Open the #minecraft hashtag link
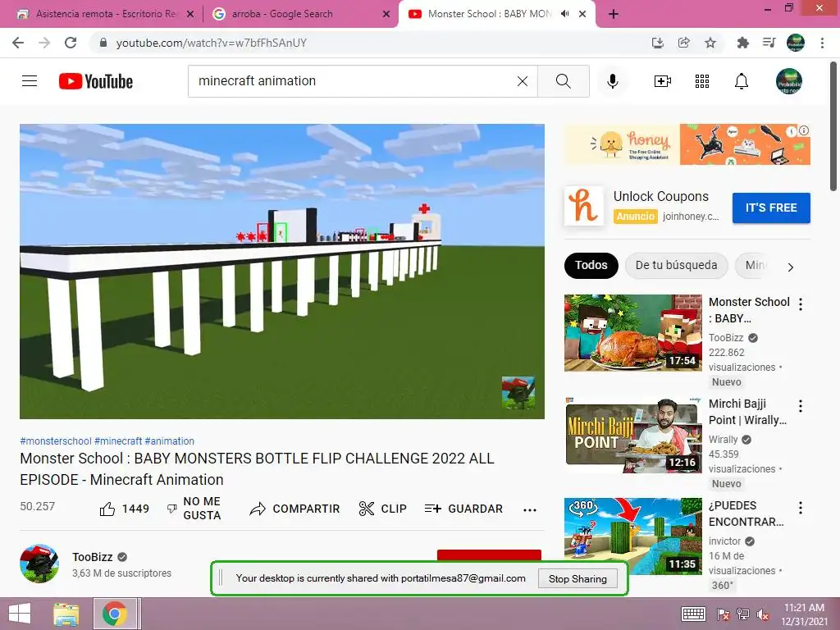The width and height of the screenshot is (840, 630). (x=118, y=441)
